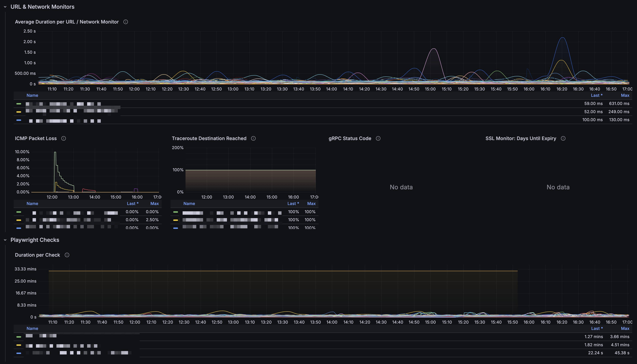Click green swatch in Traceroute legend
The height and width of the screenshot is (364, 637).
[176, 212]
